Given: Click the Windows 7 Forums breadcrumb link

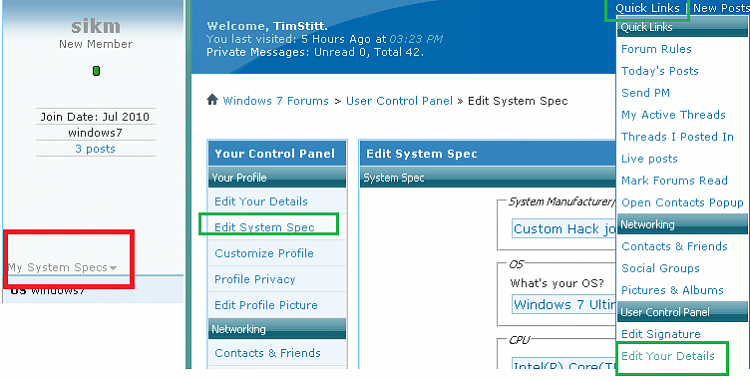Looking at the screenshot, I should (x=276, y=101).
